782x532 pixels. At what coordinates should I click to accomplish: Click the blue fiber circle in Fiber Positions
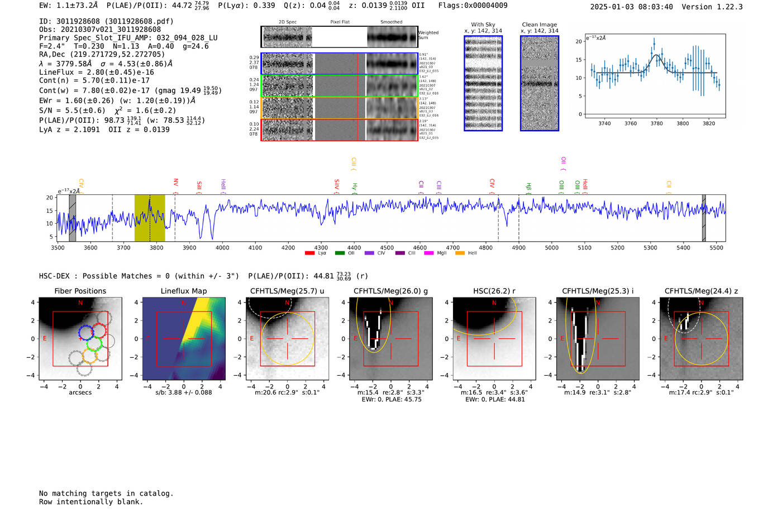click(x=86, y=333)
